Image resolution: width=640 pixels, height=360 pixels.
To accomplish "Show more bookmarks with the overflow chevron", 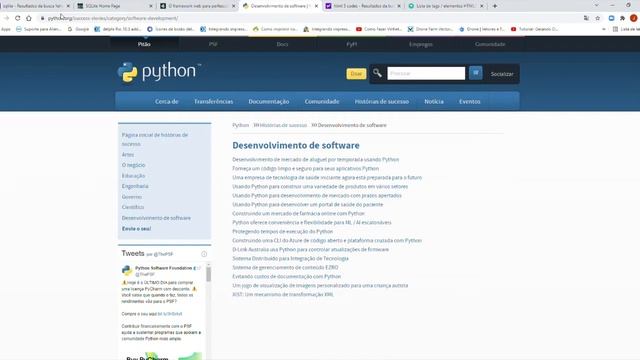I will (x=604, y=29).
